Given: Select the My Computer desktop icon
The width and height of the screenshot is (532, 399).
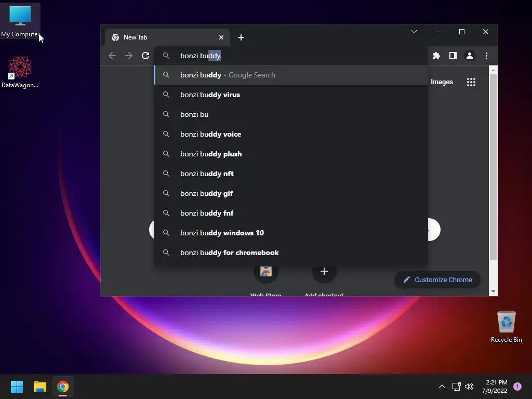Looking at the screenshot, I should [x=20, y=21].
